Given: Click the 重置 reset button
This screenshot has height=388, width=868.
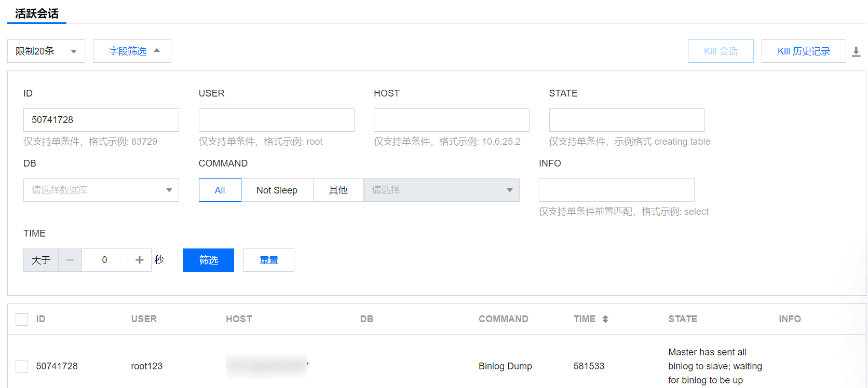Looking at the screenshot, I should pyautogui.click(x=269, y=260).
